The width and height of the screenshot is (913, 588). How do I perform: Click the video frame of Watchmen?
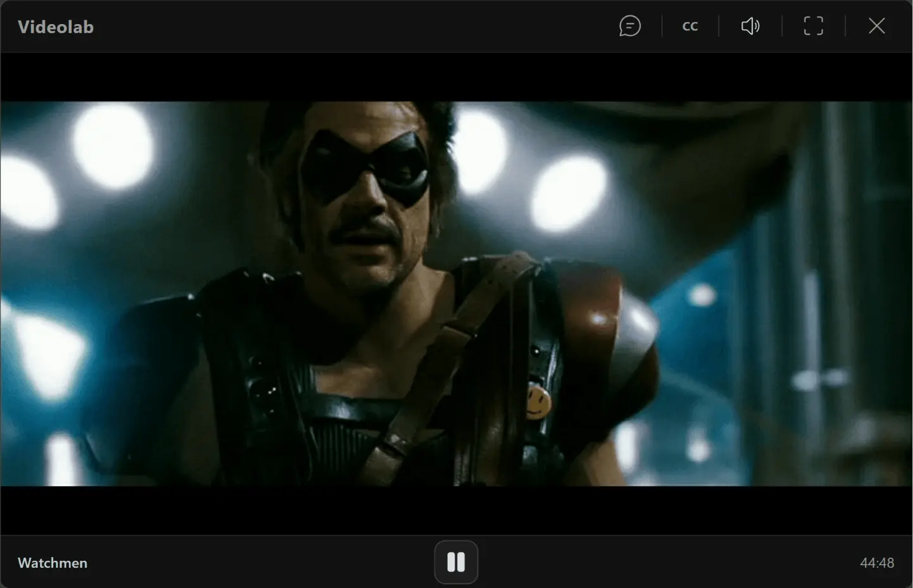(x=456, y=294)
